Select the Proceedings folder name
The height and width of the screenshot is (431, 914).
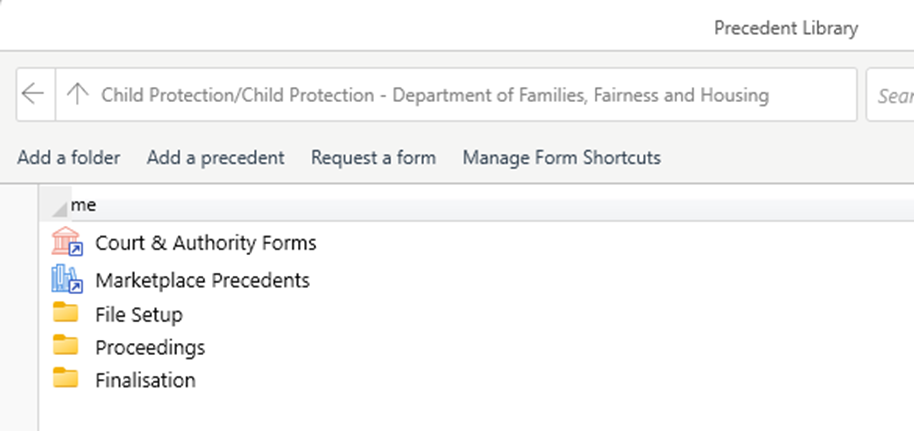(150, 348)
